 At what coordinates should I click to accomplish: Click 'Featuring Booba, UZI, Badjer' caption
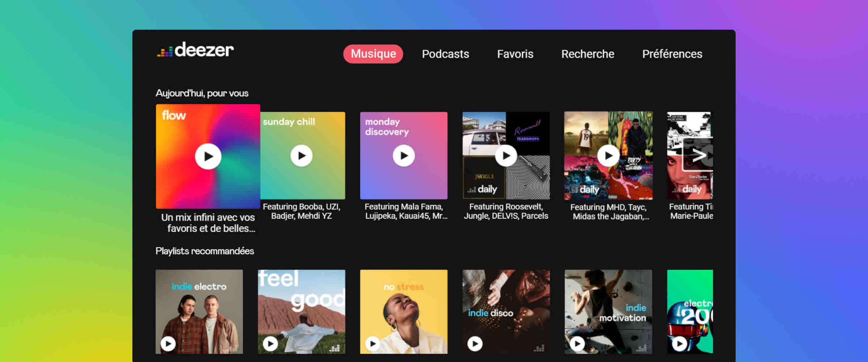[x=302, y=211]
